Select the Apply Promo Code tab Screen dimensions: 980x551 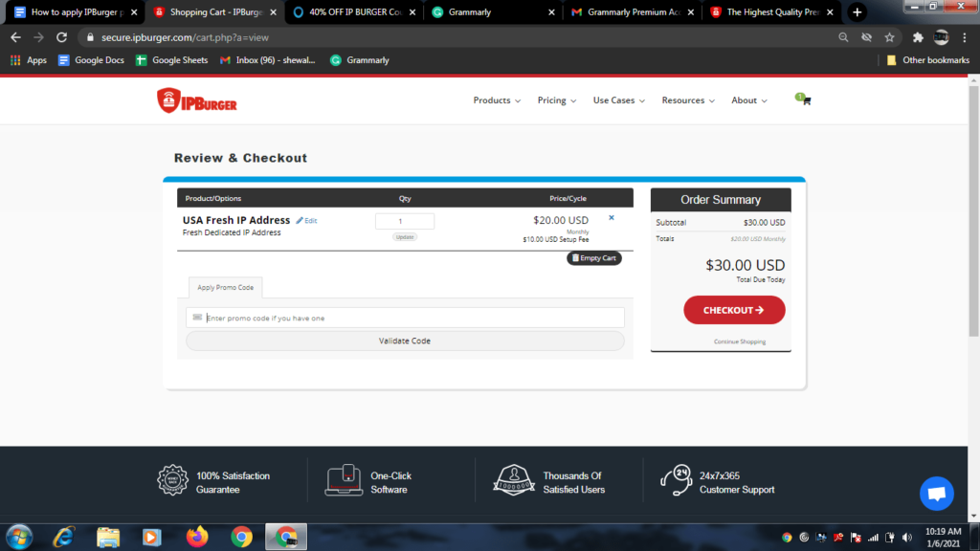(x=226, y=287)
